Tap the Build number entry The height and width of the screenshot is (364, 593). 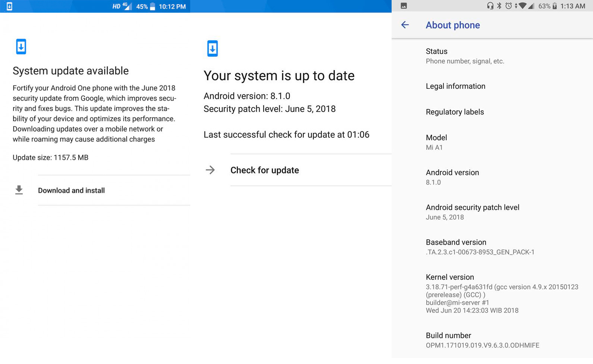pyautogui.click(x=482, y=340)
